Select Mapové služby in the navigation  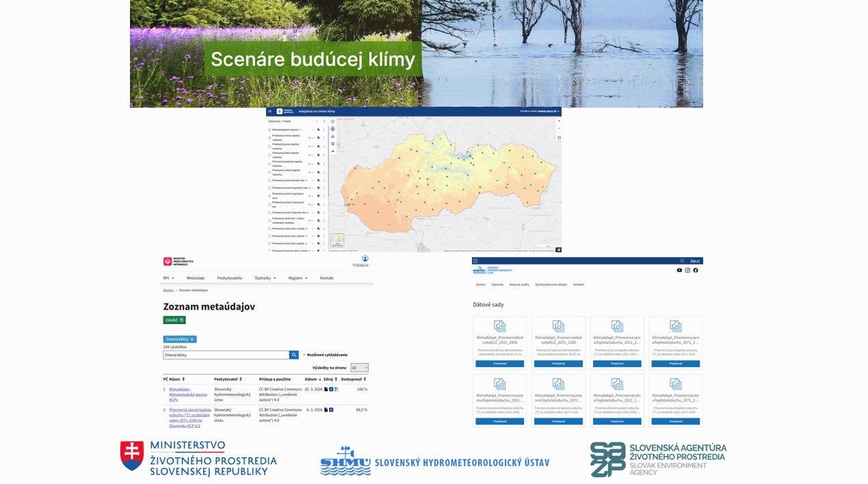(519, 284)
